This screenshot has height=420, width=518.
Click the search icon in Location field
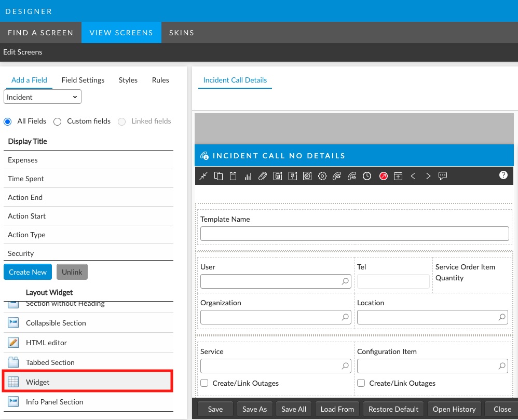502,317
